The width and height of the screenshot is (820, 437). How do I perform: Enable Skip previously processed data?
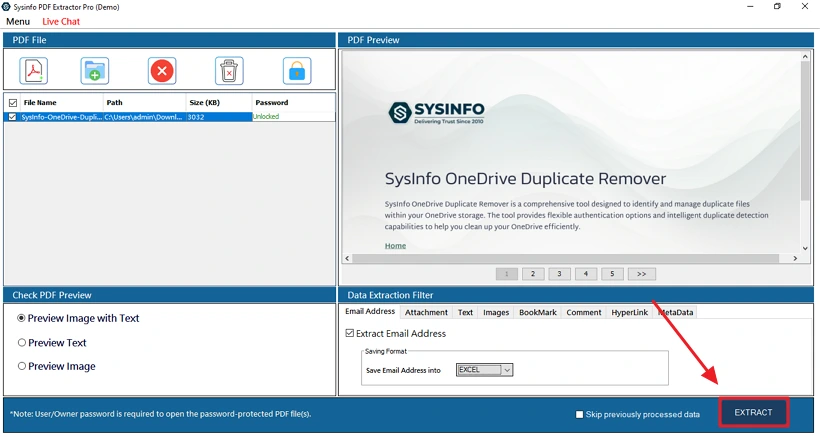(580, 414)
